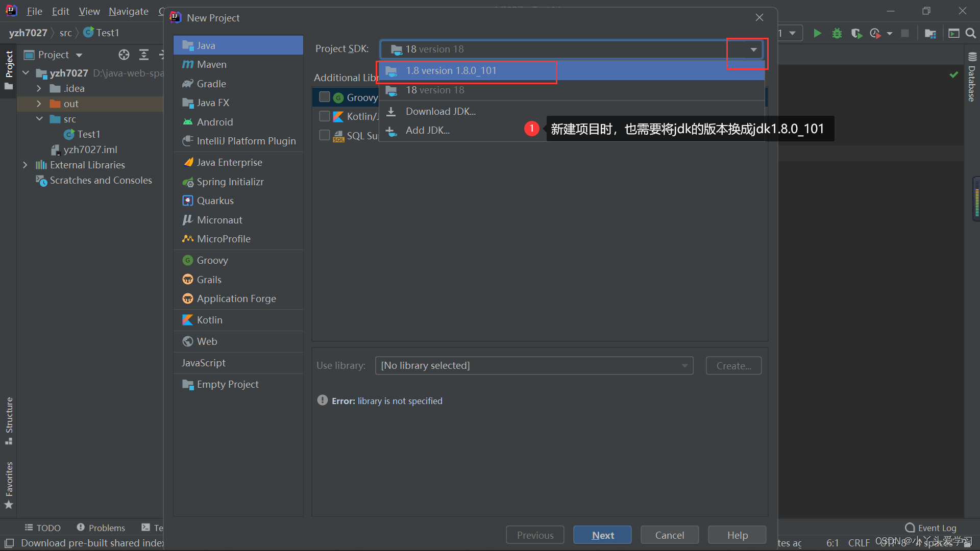Open search everywhere magnifier icon

tap(971, 33)
